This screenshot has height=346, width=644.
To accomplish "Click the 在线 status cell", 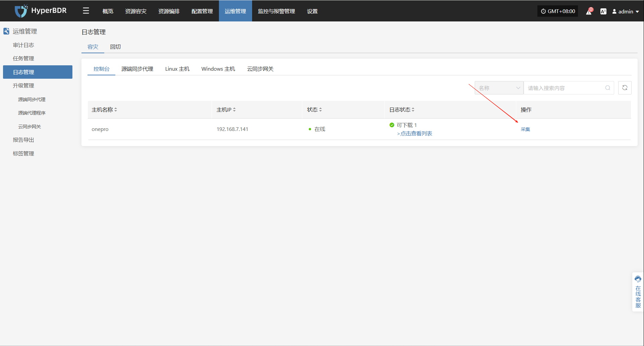I will coord(317,129).
